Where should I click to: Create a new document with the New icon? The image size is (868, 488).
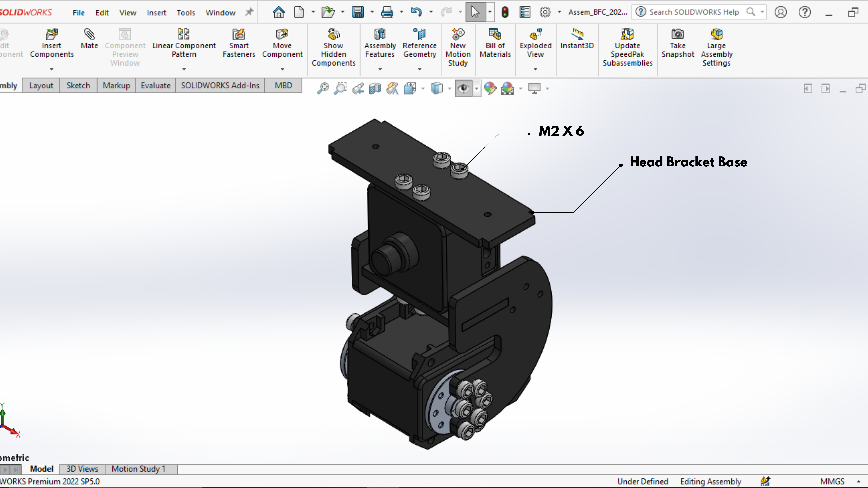299,12
